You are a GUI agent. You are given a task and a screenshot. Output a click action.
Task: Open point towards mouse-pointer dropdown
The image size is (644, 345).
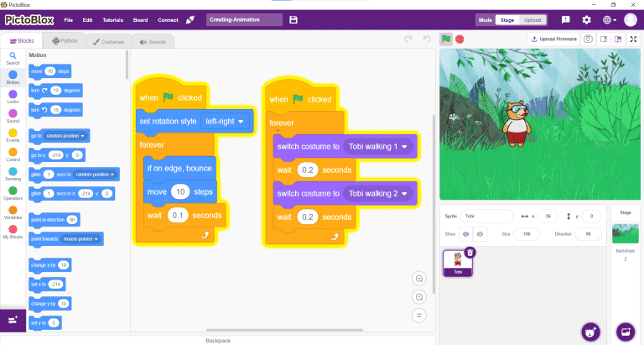tap(80, 239)
